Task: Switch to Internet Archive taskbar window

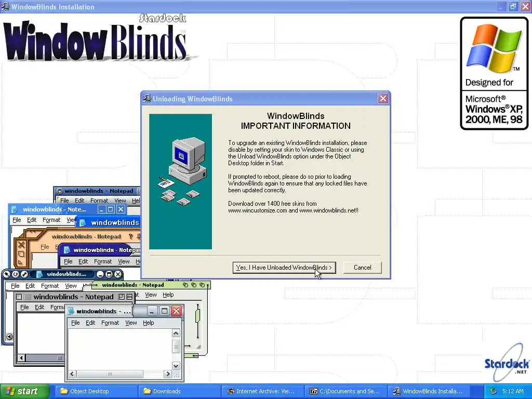Action: coord(261,391)
